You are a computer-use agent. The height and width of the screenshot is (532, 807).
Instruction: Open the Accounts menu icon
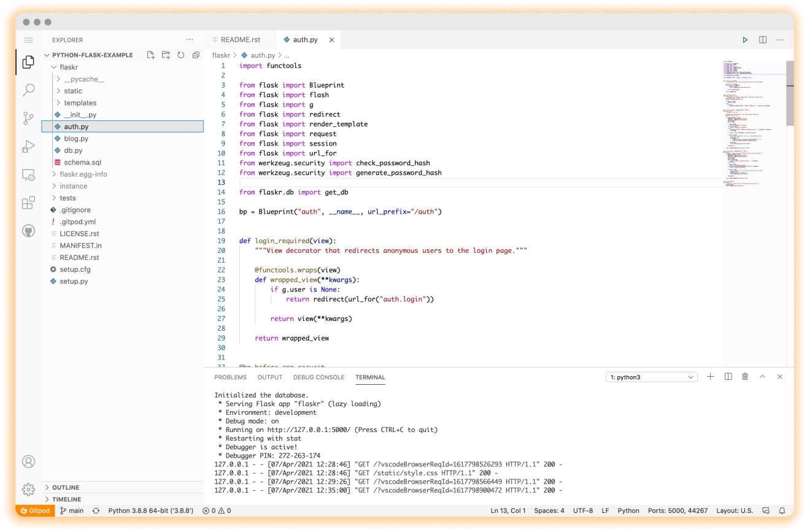pos(28,461)
